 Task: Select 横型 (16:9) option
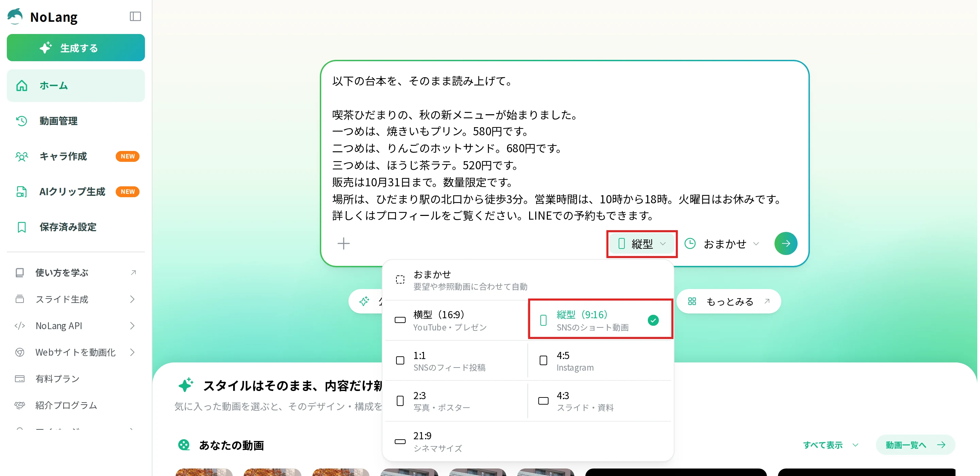[x=457, y=320]
